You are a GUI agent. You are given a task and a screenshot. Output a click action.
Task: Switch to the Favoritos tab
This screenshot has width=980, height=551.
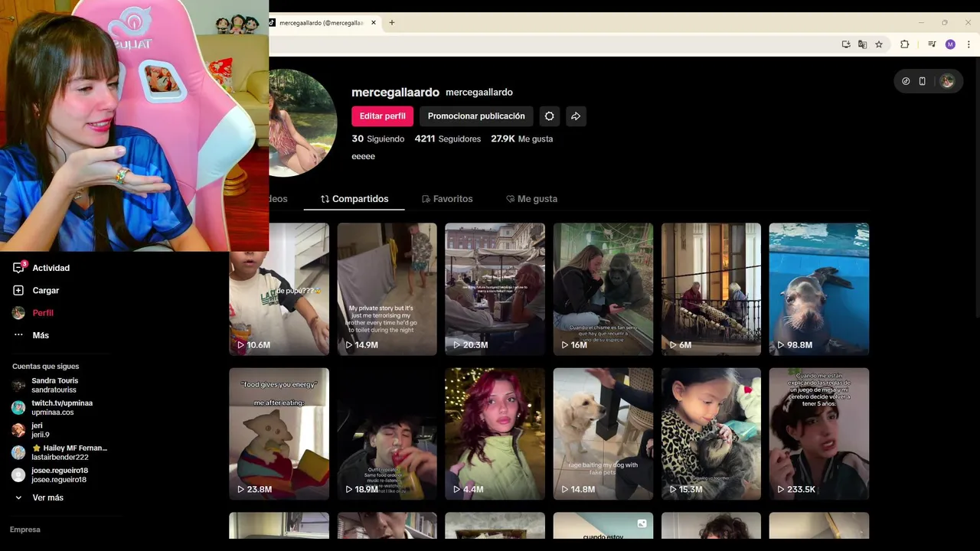pos(448,199)
